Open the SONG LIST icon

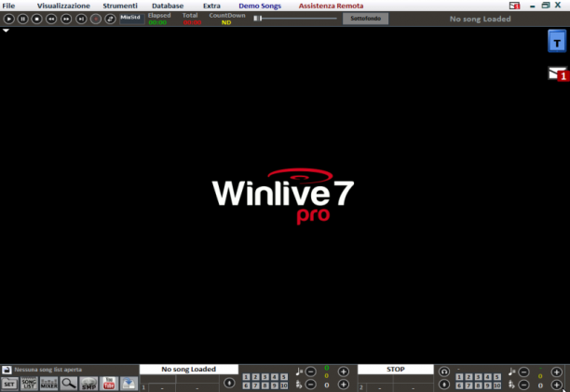29,384
